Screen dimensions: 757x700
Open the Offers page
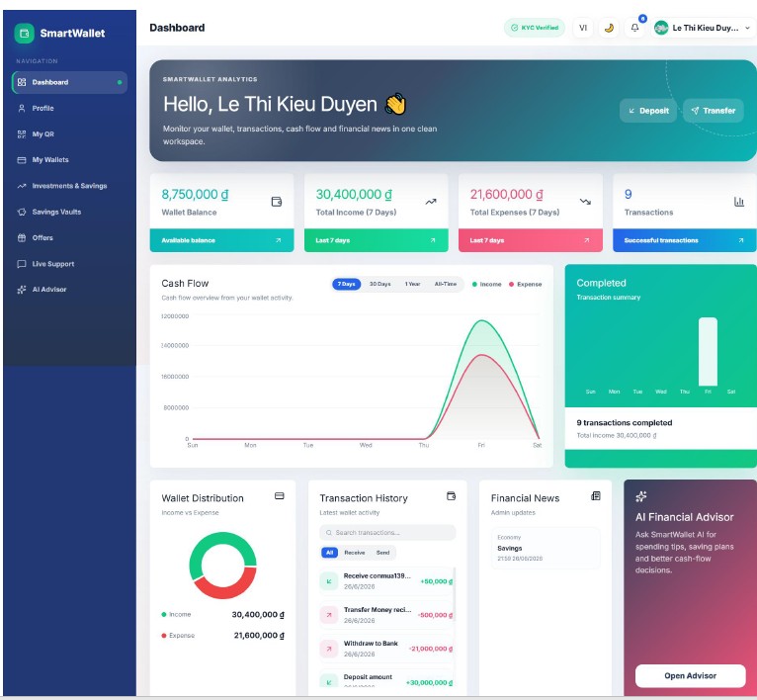69,237
